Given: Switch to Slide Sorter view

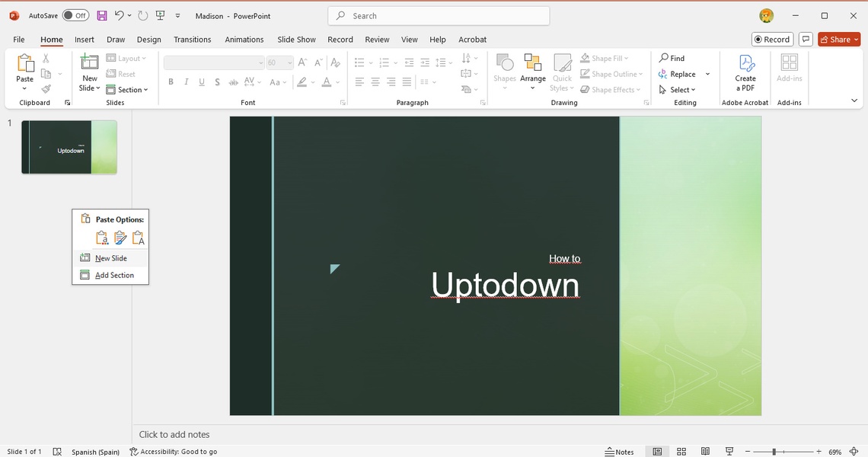Looking at the screenshot, I should click(x=681, y=452).
